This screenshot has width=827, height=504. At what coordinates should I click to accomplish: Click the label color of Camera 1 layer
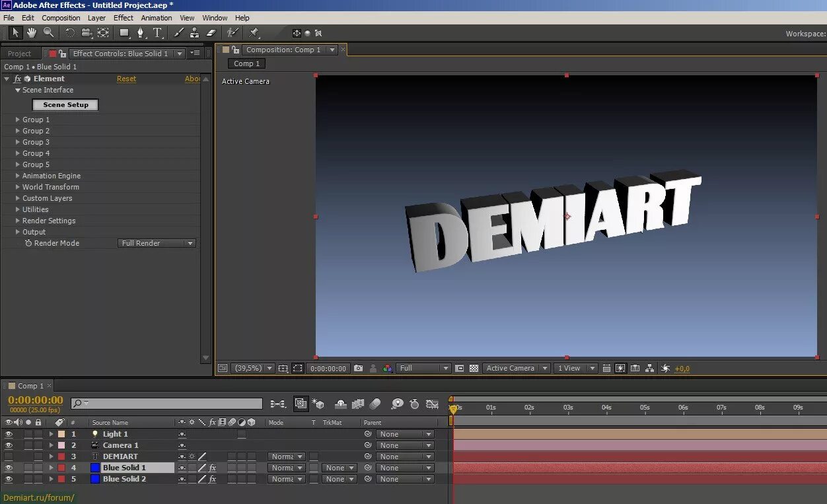click(x=61, y=445)
